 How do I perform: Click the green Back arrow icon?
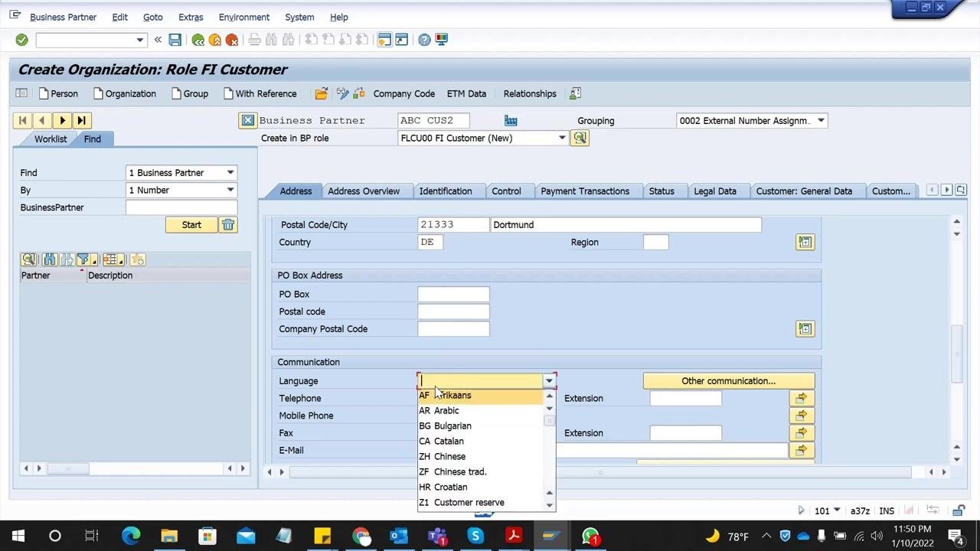coord(198,40)
